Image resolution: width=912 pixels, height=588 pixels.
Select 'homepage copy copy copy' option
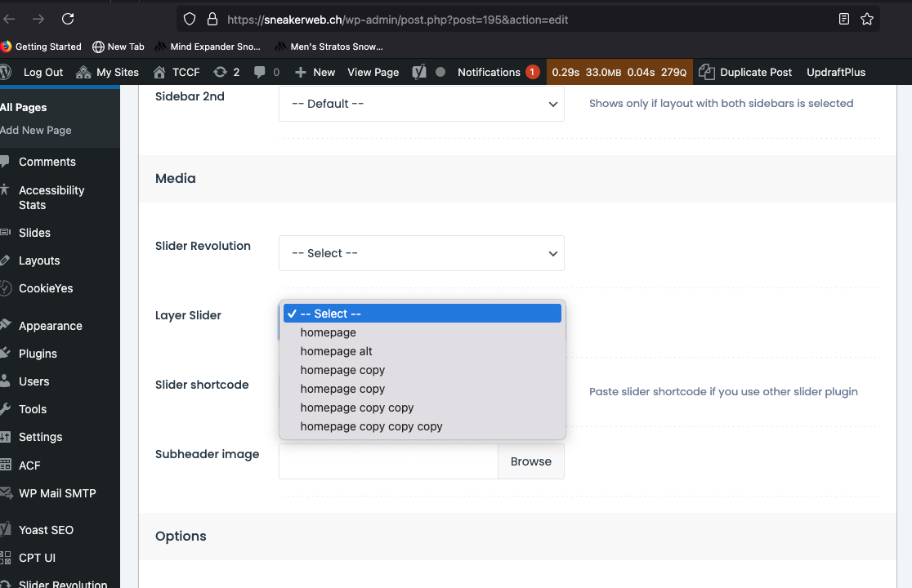click(x=371, y=426)
